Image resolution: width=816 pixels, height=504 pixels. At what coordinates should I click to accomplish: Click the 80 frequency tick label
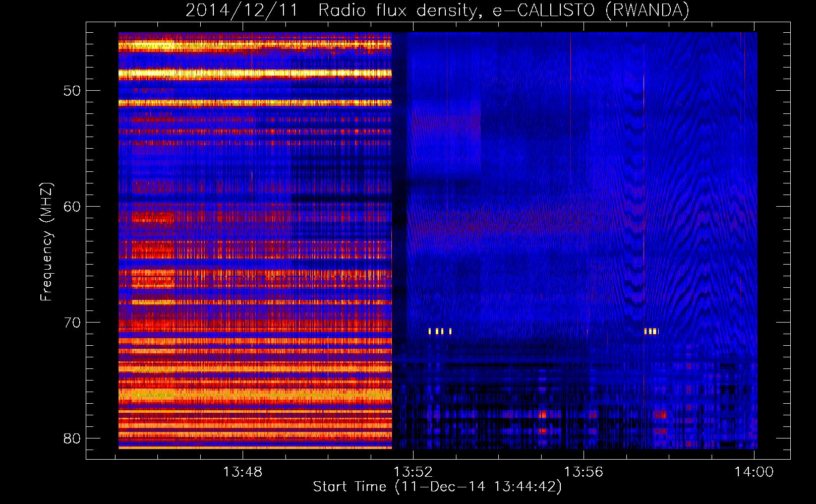point(72,438)
